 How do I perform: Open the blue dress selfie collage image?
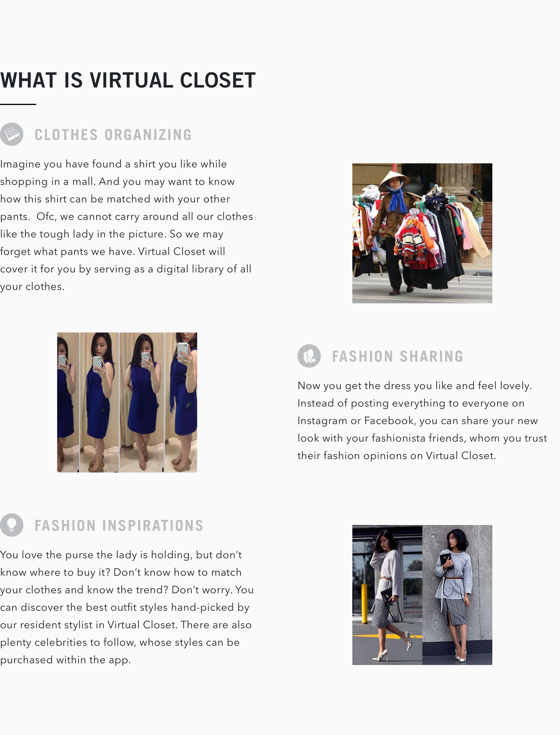pyautogui.click(x=127, y=402)
